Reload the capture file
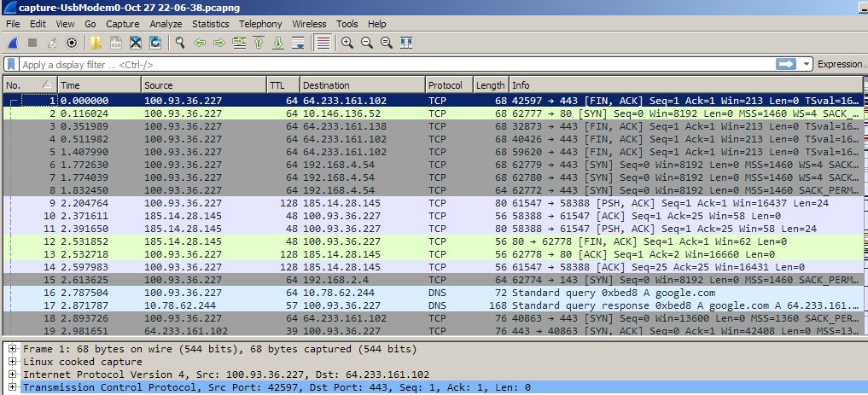Image resolution: width=868 pixels, height=395 pixels. pos(155,42)
